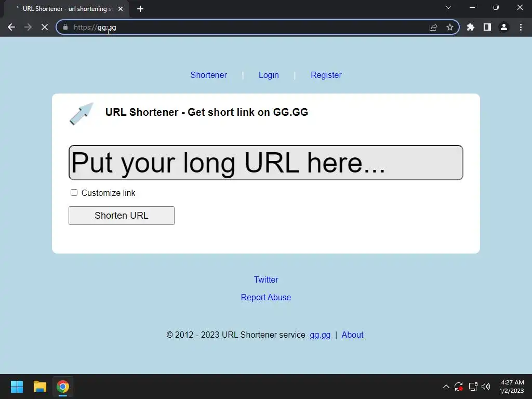Launch File Explorer from the taskbar
This screenshot has width=532, height=399.
39,387
